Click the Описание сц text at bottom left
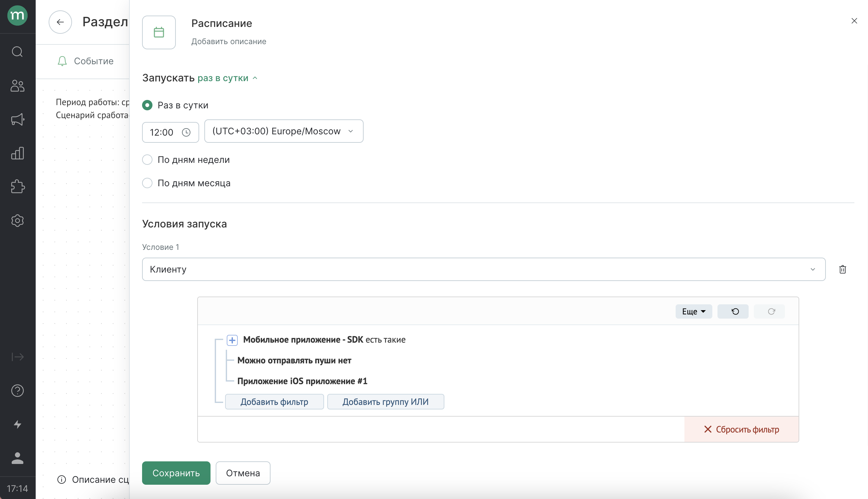Viewport: 868px width, 499px height. coord(100,480)
